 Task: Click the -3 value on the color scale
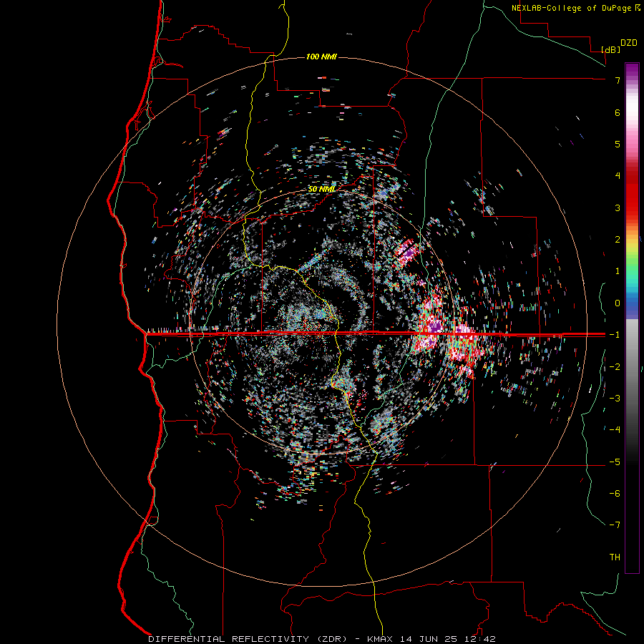pos(615,399)
